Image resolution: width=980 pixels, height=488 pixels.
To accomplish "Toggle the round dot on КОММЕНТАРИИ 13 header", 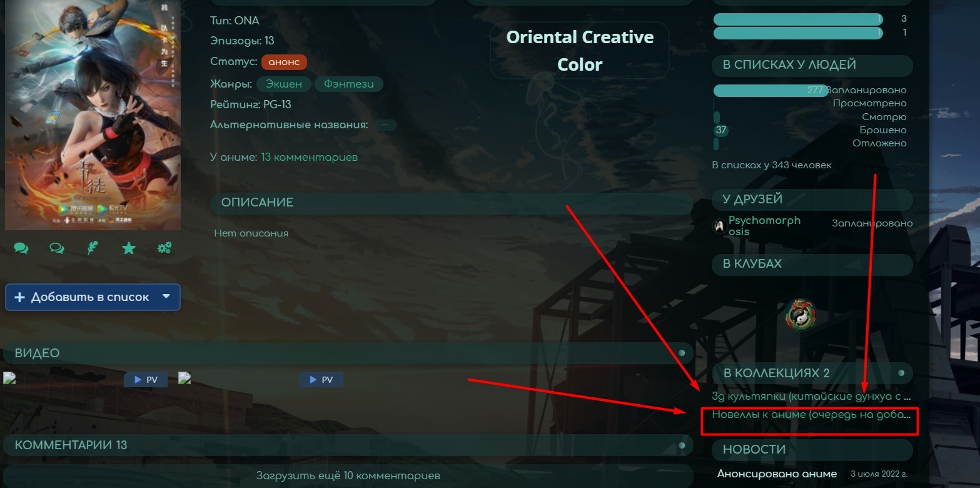I will coord(682,445).
